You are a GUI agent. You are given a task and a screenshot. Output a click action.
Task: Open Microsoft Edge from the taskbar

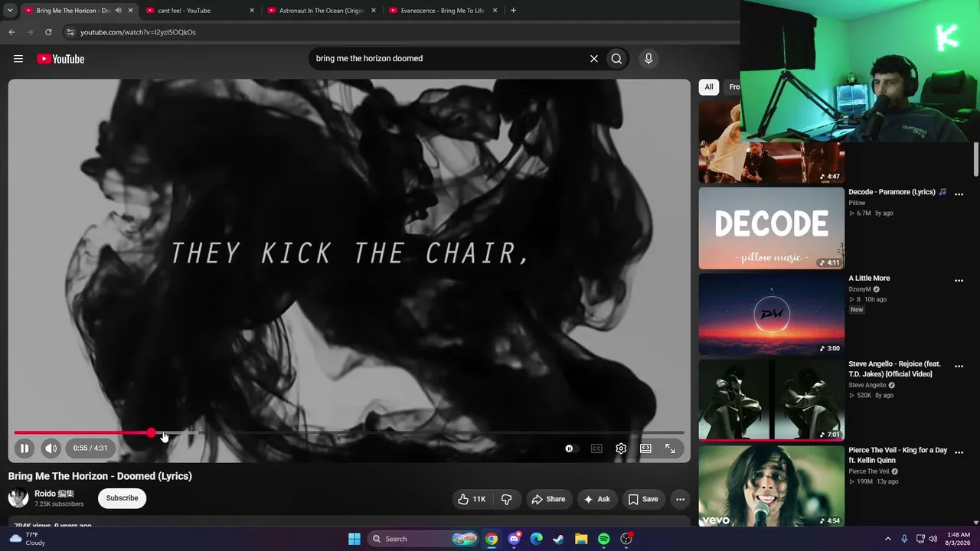tap(536, 539)
